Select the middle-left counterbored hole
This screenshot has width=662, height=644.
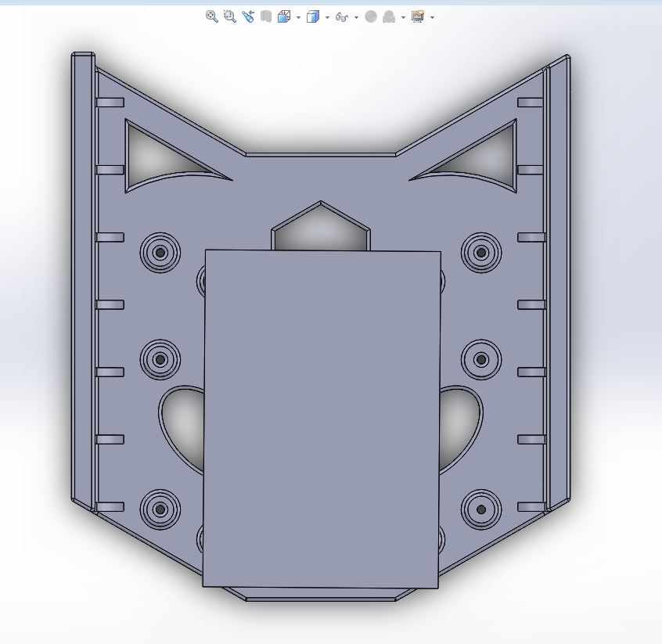pos(160,359)
